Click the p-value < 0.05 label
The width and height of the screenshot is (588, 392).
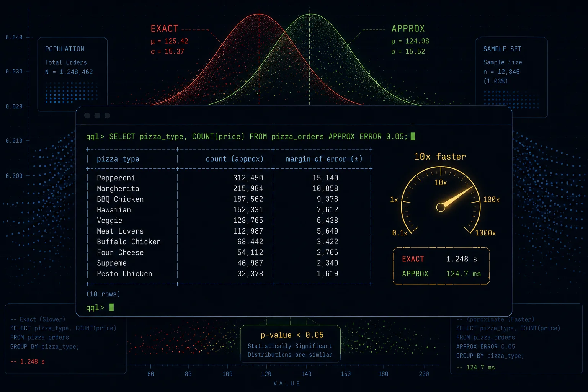(x=292, y=335)
